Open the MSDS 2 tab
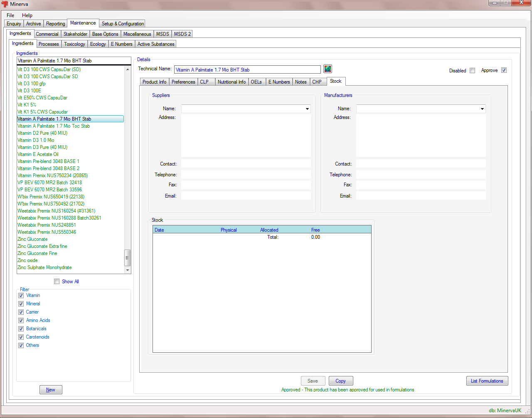The height and width of the screenshot is (418, 532). tap(182, 34)
